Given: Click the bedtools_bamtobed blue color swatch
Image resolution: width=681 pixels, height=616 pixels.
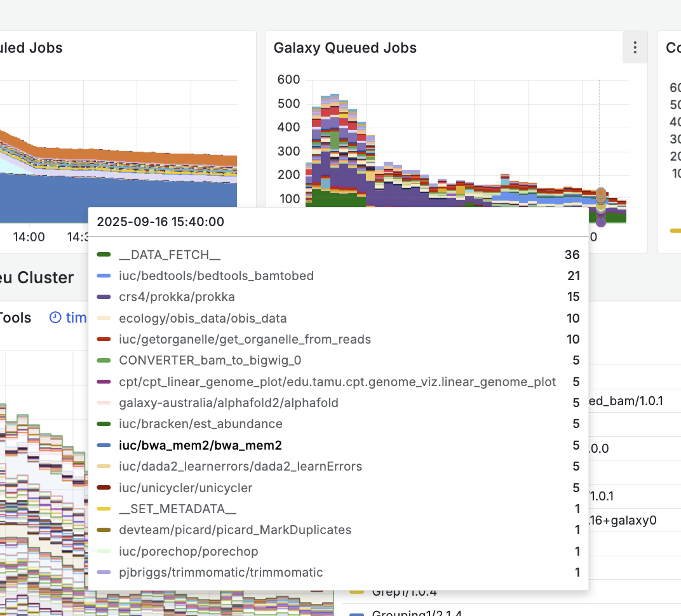Looking at the screenshot, I should [x=104, y=276].
